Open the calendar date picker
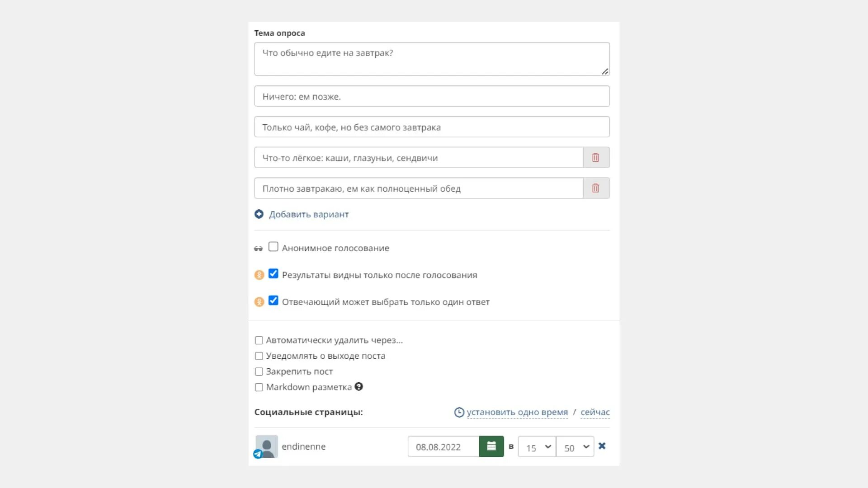 (491, 446)
